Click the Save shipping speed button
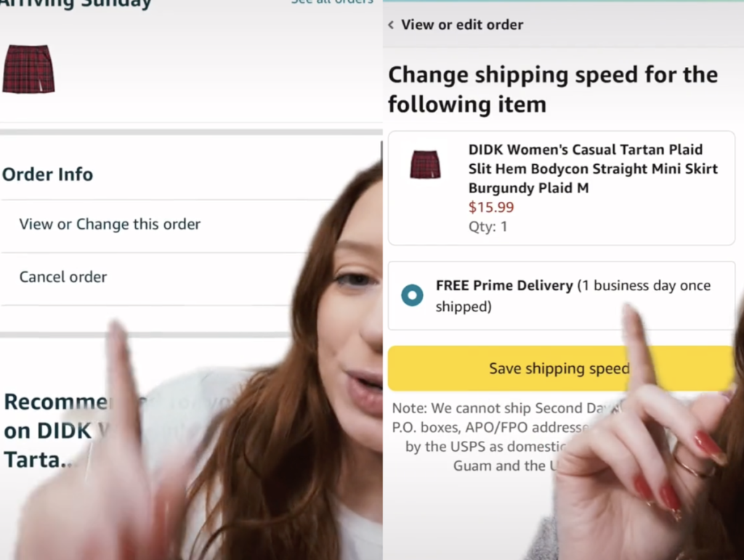 pos(561,368)
